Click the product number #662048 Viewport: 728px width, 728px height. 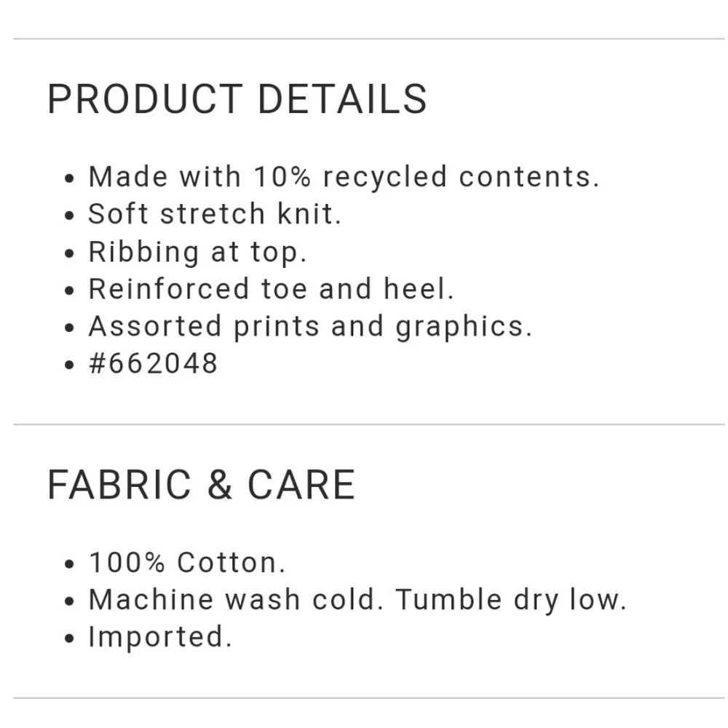tap(153, 363)
